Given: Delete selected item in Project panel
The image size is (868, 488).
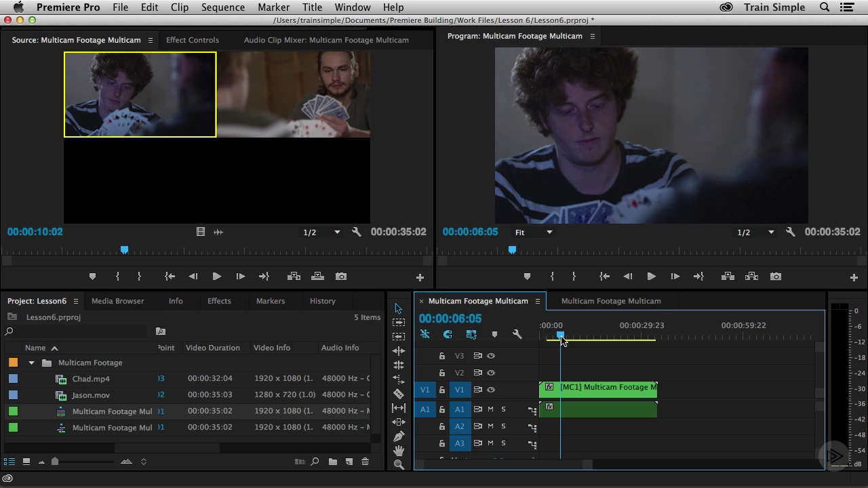Looking at the screenshot, I should (365, 462).
